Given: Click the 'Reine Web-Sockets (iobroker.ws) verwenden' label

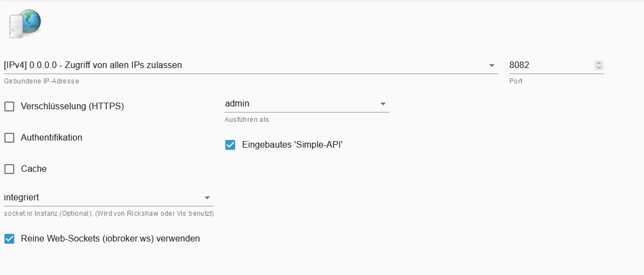Looking at the screenshot, I should 110,239.
